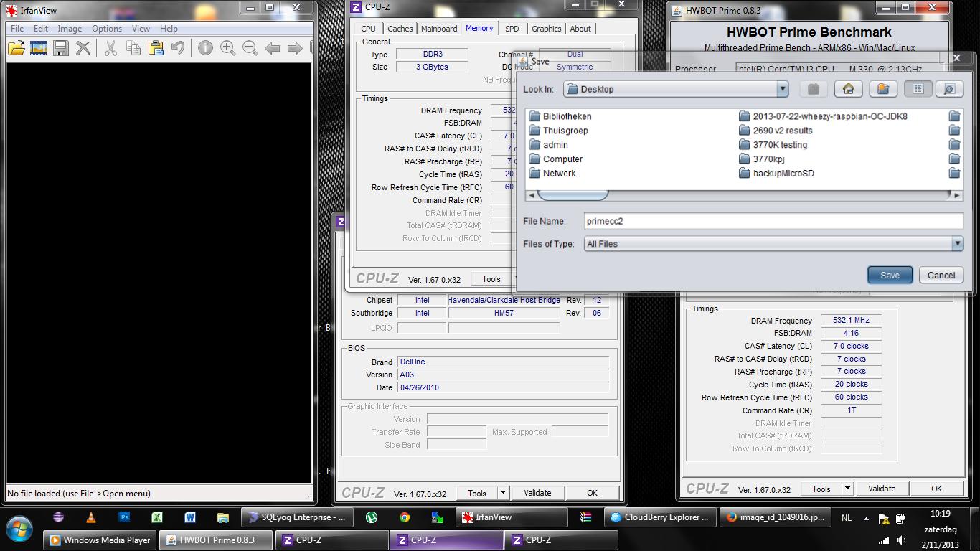Click the IrfanView Paste clipboard icon
980x551 pixels.
(x=156, y=48)
